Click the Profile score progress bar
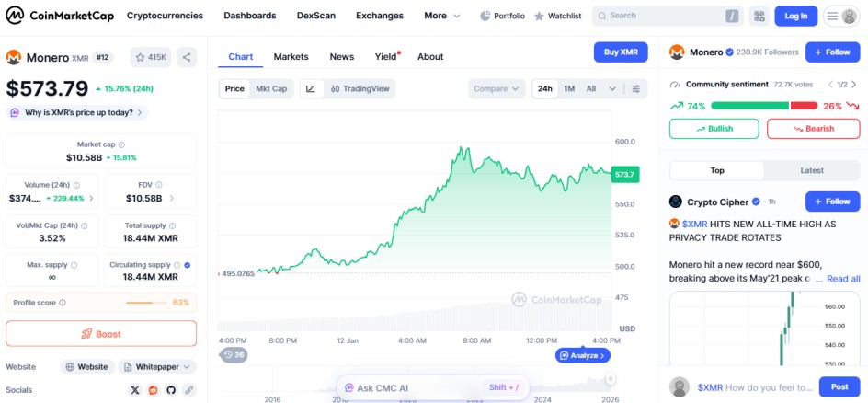 [147, 303]
